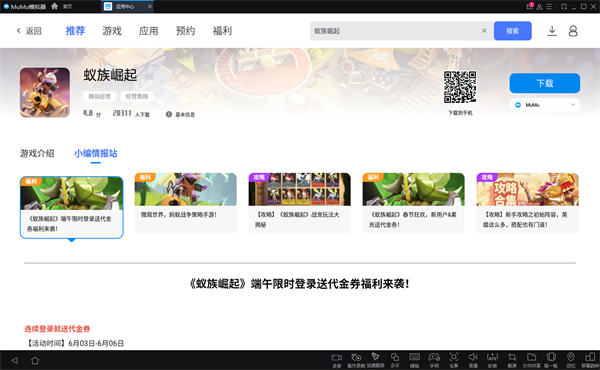Viewport: 600px width, 370px height.
Task: Click the QR code for 下载到手机
Action: pyautogui.click(x=460, y=87)
